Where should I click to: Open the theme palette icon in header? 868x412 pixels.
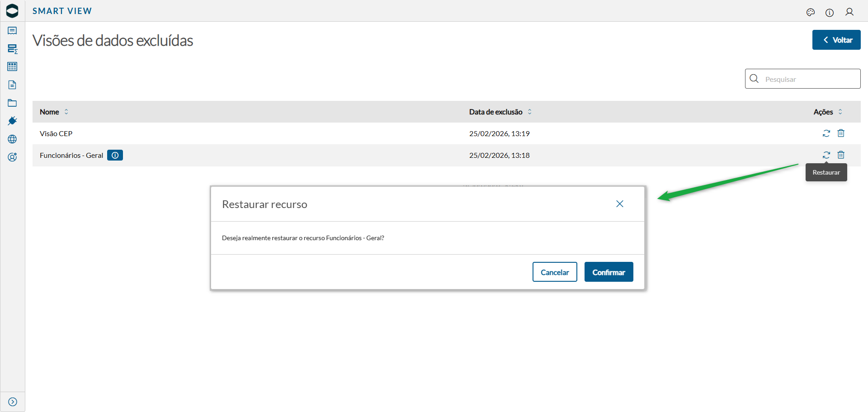point(811,12)
